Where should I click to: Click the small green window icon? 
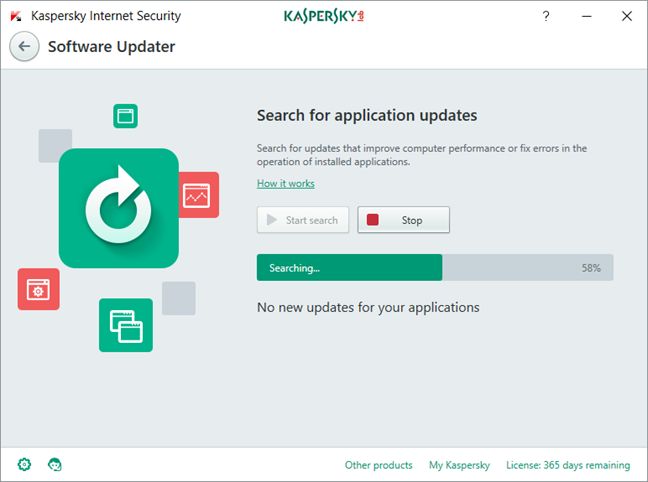click(126, 116)
